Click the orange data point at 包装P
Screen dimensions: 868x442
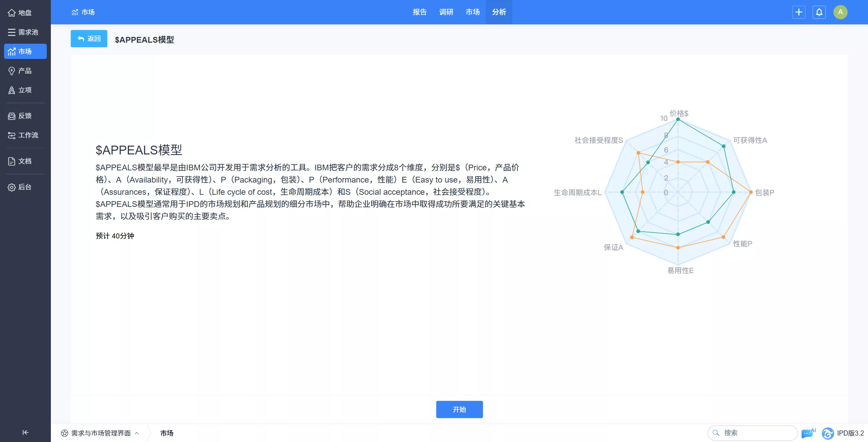pyautogui.click(x=751, y=192)
